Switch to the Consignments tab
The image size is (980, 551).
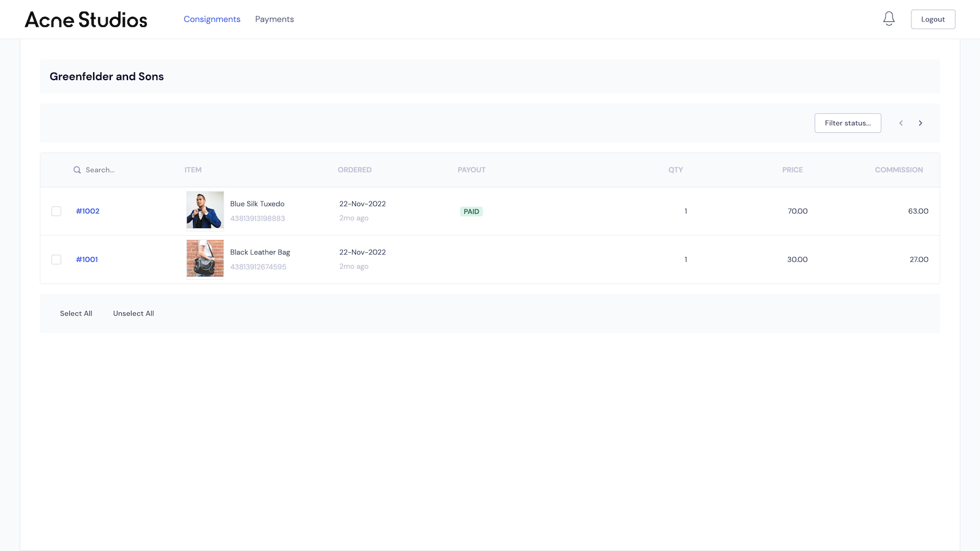212,19
